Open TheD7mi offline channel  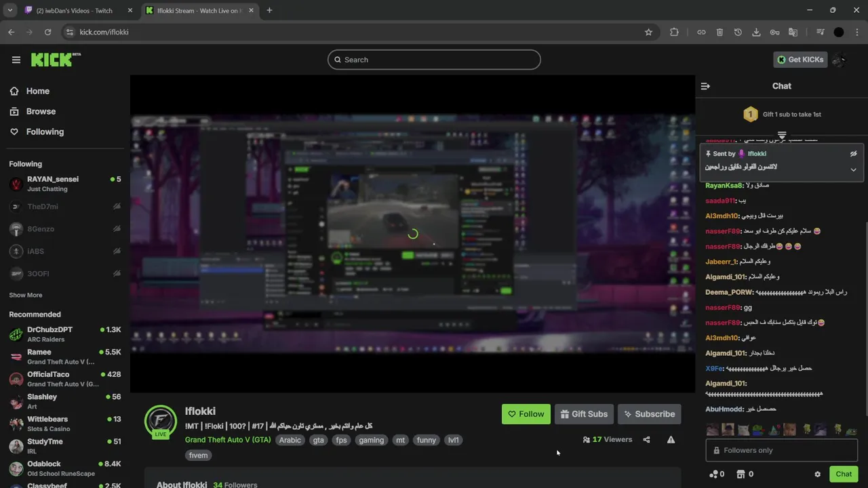[65, 206]
